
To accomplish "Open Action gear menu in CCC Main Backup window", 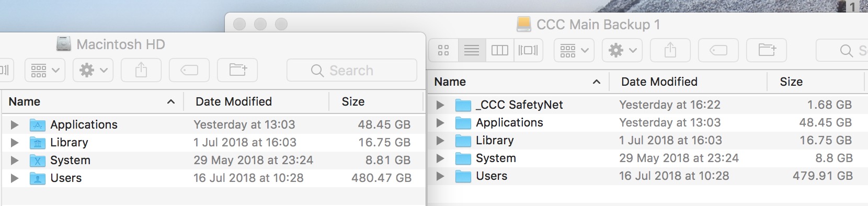I will (622, 50).
